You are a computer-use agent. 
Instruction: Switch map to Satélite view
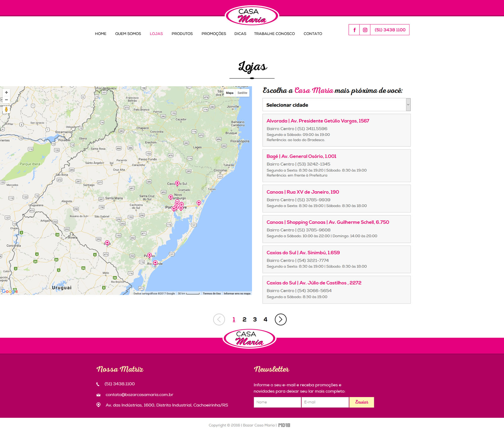click(242, 93)
